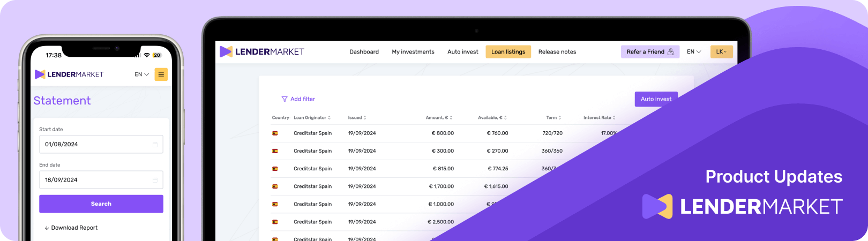This screenshot has height=241, width=868.
Task: Click the Spain flag in first loan row
Action: point(275,133)
